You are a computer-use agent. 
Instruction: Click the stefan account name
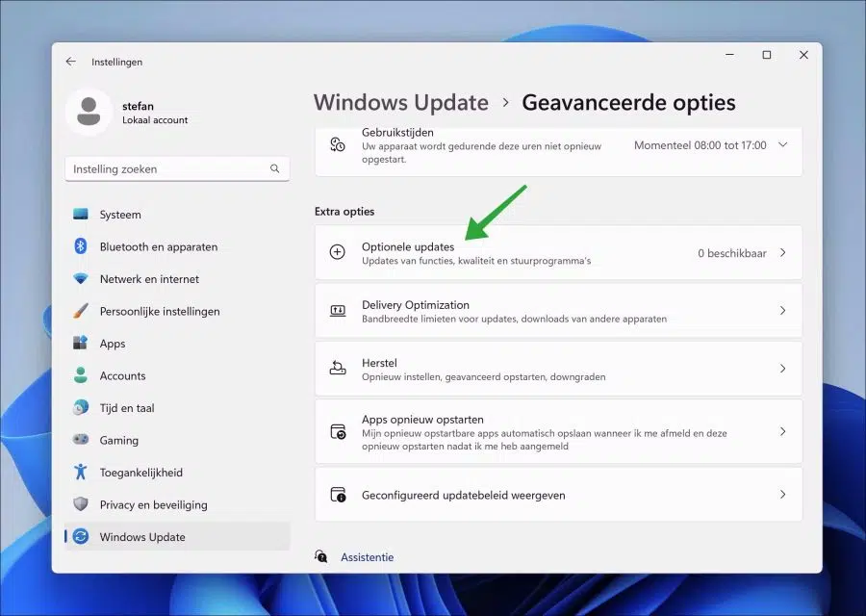(138, 106)
